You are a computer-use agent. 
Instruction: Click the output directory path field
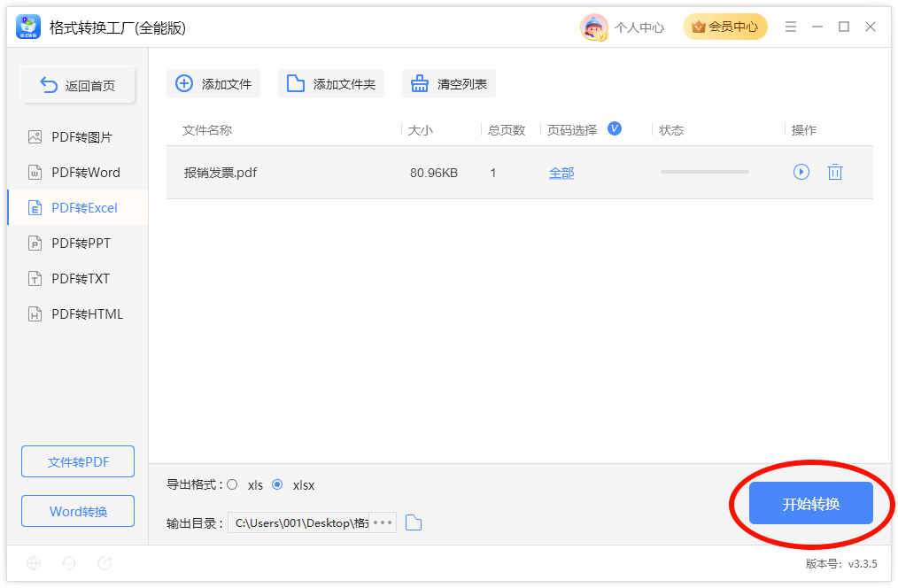pyautogui.click(x=298, y=522)
